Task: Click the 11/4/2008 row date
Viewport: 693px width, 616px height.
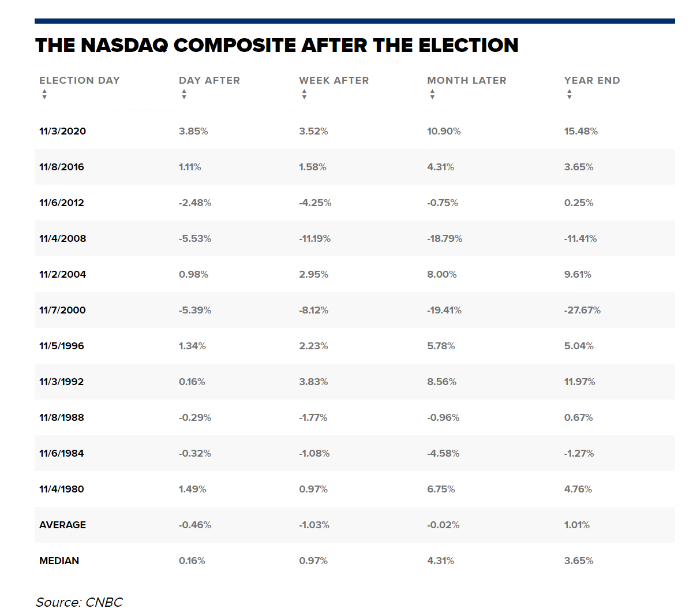Action: click(x=62, y=238)
